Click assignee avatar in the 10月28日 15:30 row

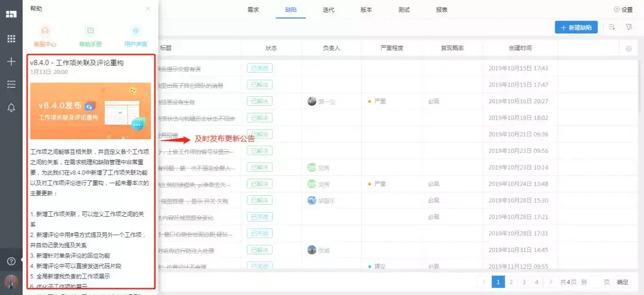pos(312,201)
